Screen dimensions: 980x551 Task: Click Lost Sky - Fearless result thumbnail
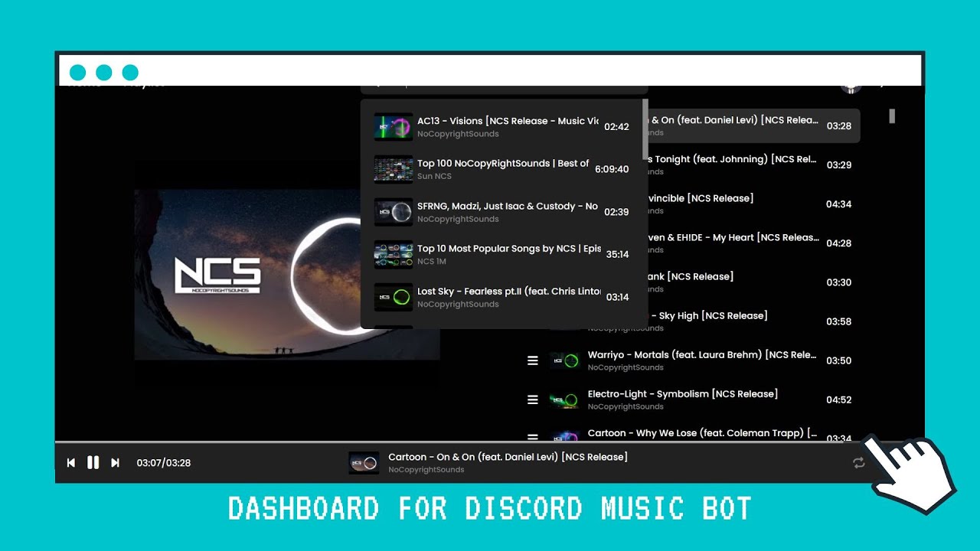393,298
